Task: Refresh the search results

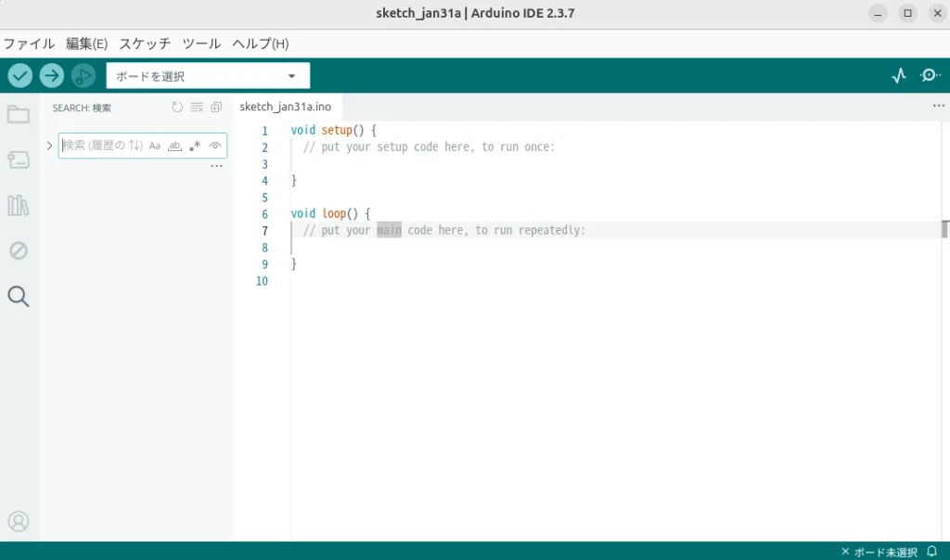Action: pyautogui.click(x=177, y=108)
